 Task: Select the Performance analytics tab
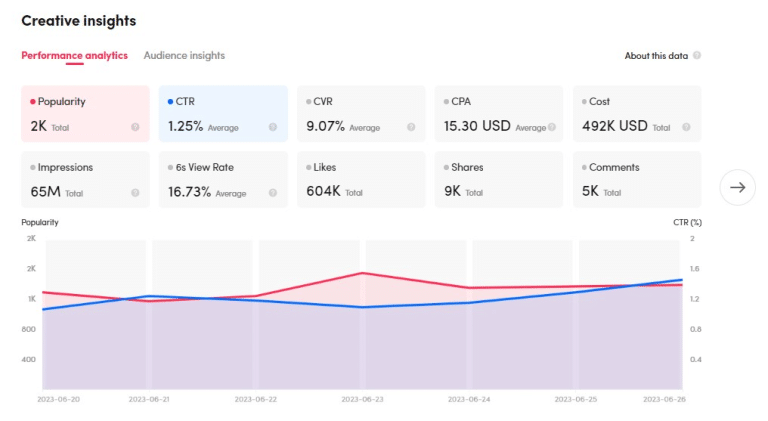[x=74, y=56]
